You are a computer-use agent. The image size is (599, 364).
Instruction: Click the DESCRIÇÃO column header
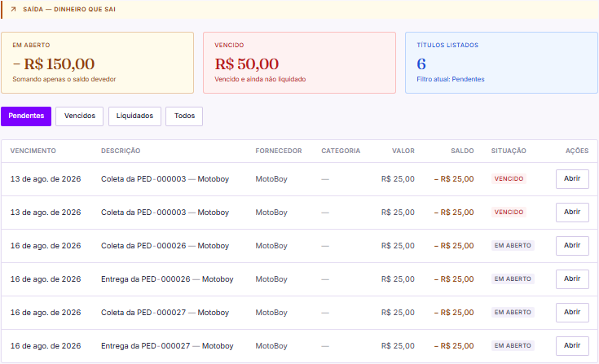tap(121, 151)
